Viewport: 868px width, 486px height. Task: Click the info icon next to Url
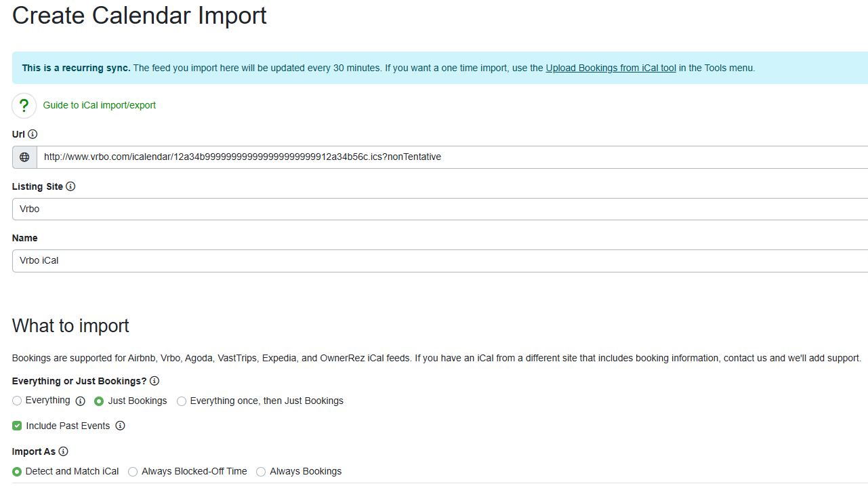coord(33,134)
